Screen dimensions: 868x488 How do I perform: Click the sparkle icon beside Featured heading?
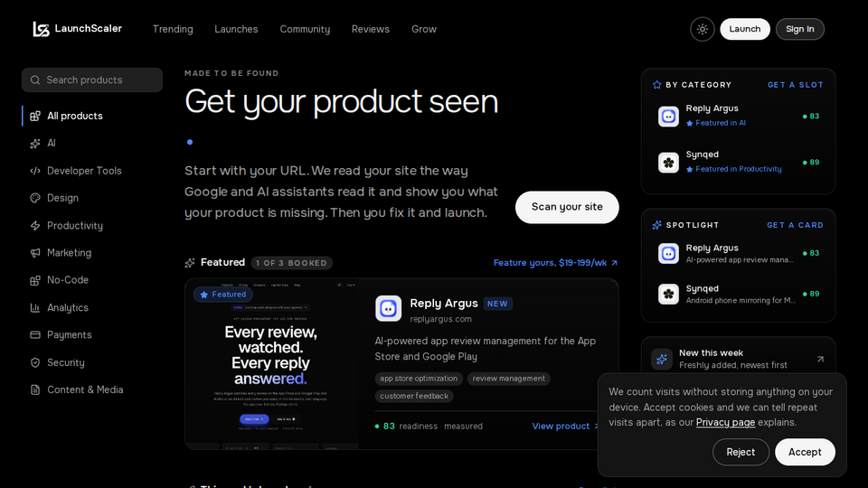[189, 263]
